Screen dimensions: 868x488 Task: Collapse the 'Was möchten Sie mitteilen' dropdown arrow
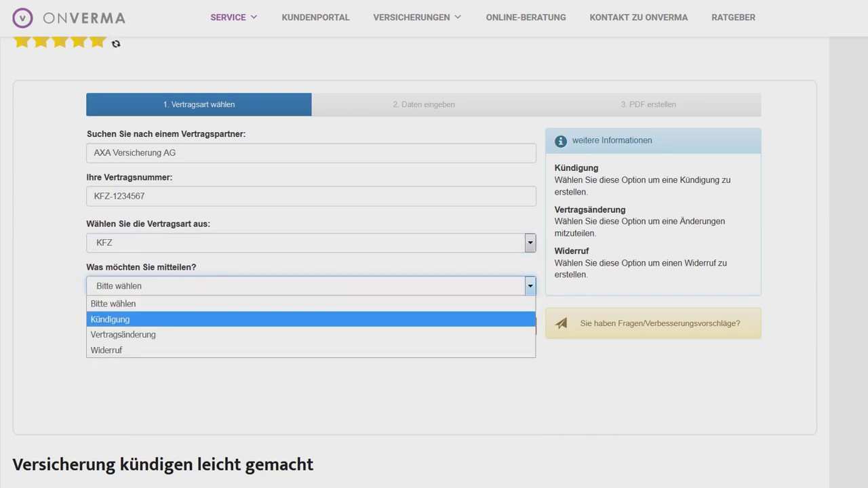point(530,286)
